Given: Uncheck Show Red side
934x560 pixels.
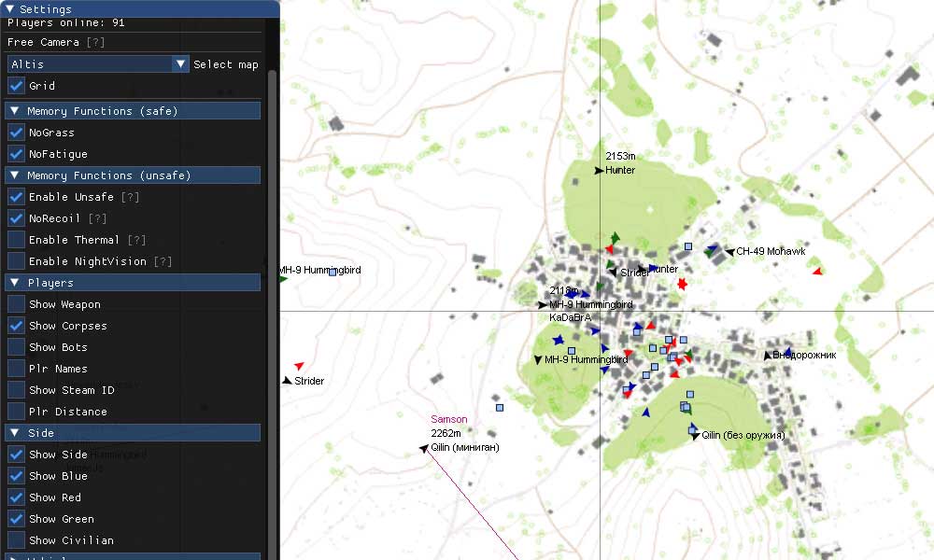Looking at the screenshot, I should tap(16, 497).
